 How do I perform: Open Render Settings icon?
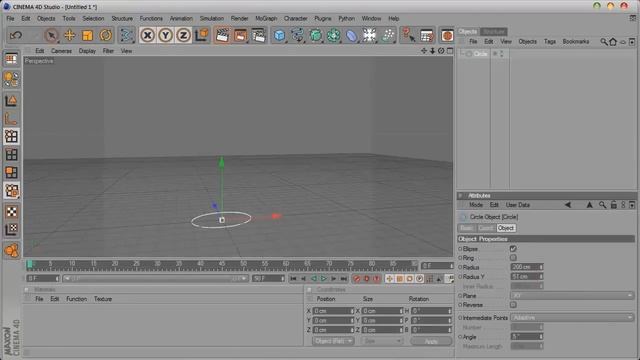(258, 36)
